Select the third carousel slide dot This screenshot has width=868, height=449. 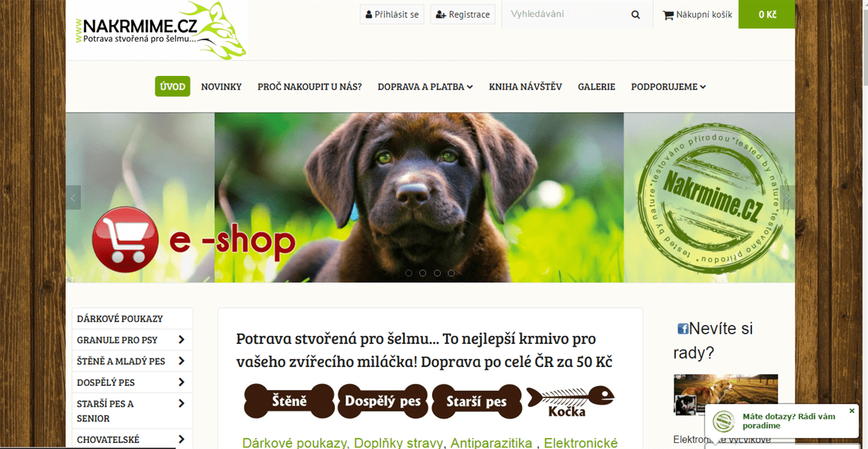pos(437,273)
